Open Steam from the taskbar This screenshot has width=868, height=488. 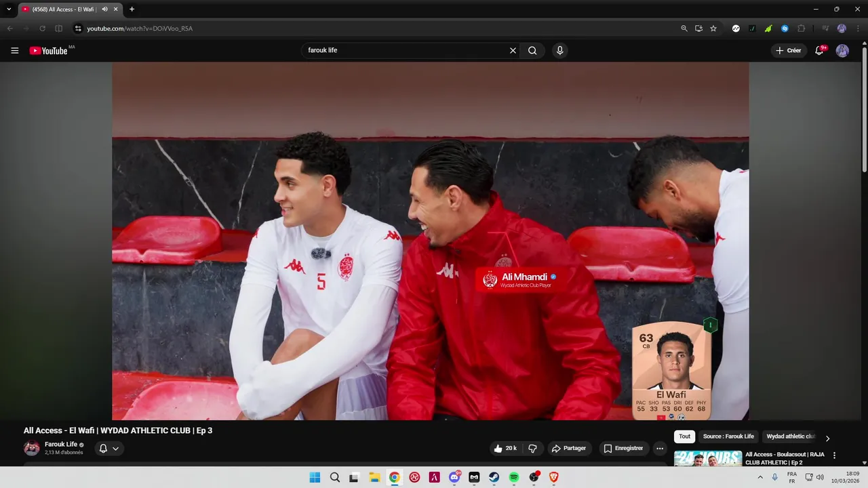click(x=494, y=477)
